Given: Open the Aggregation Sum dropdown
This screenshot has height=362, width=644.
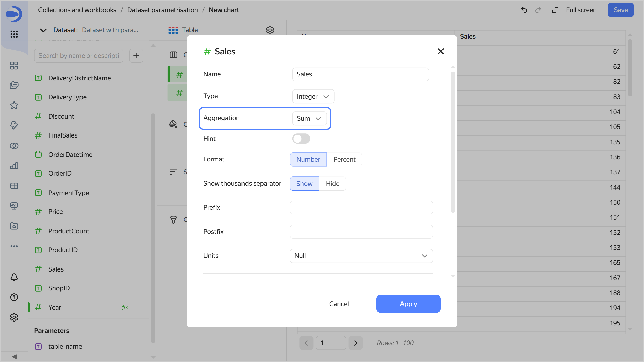Looking at the screenshot, I should pos(309,118).
